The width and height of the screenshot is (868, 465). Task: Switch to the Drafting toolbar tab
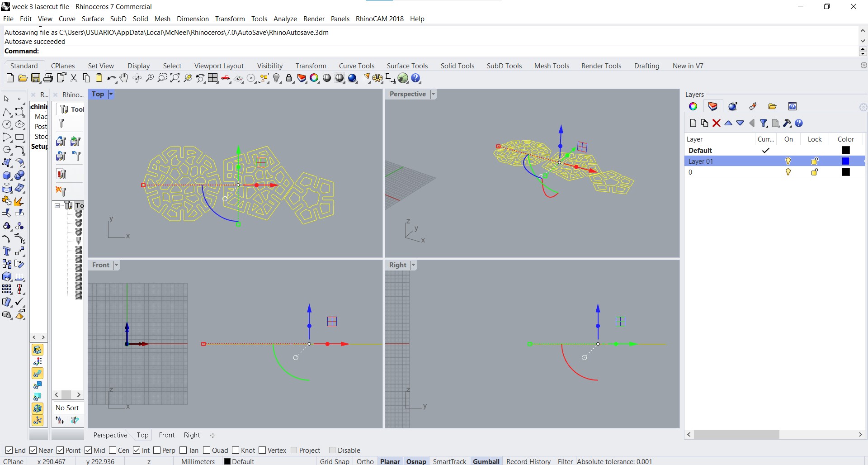tap(646, 66)
